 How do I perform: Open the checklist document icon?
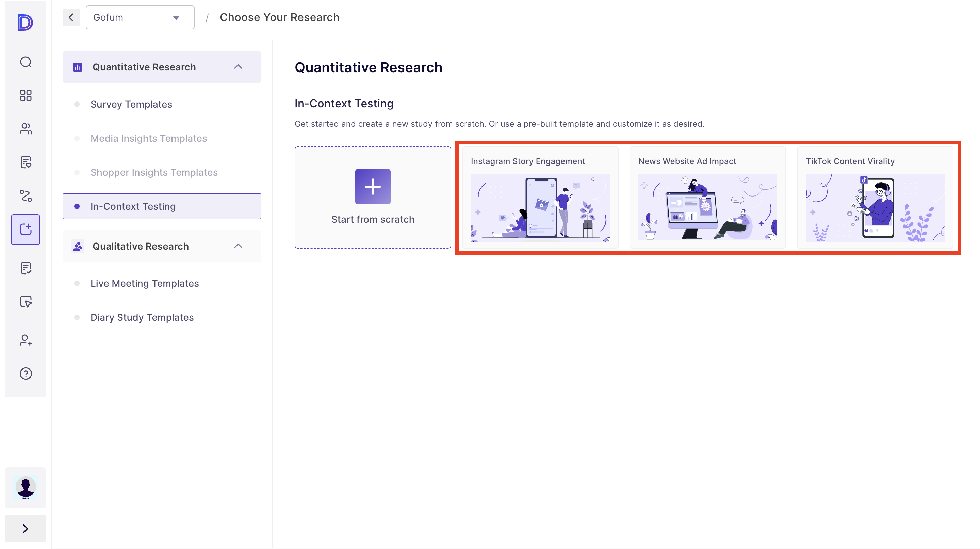(26, 268)
